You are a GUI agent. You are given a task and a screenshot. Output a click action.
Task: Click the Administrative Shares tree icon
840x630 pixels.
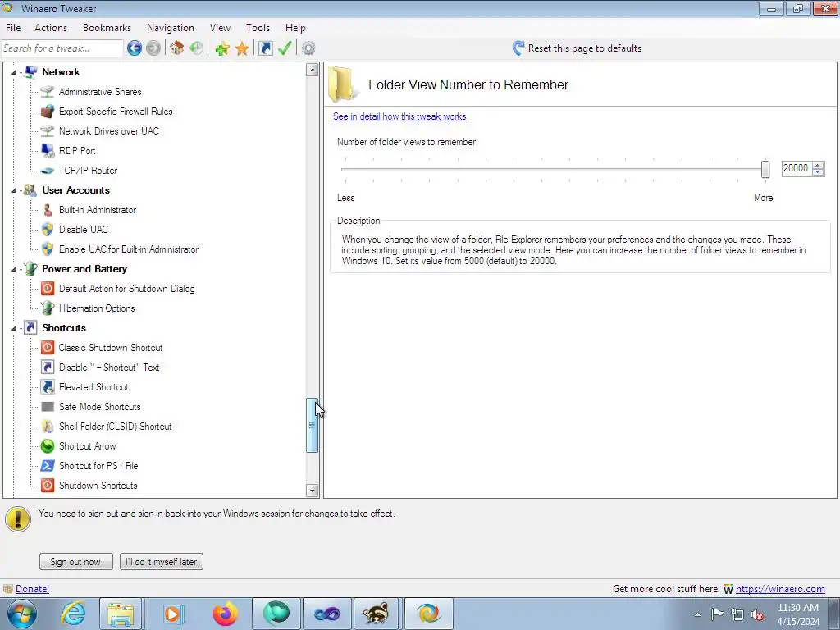pos(48,92)
